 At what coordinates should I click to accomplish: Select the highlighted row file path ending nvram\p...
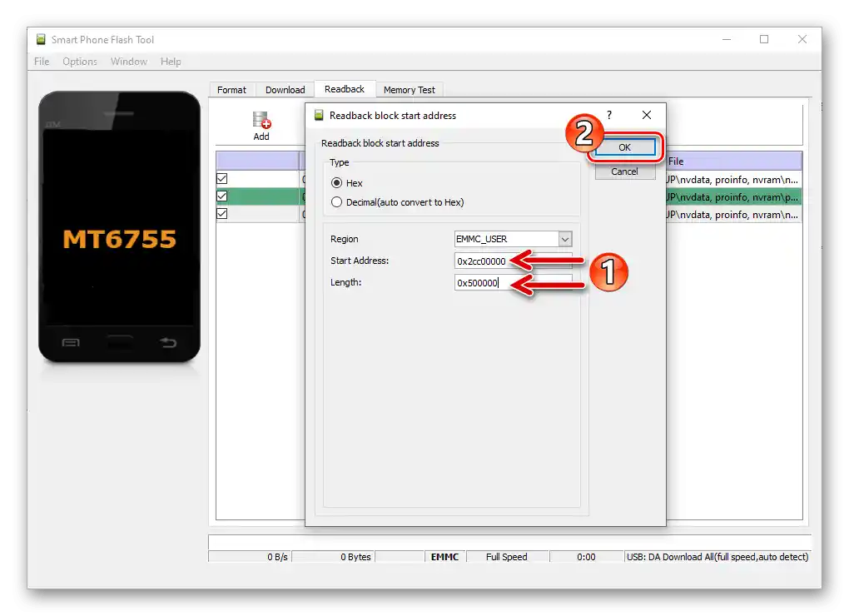[x=733, y=197]
